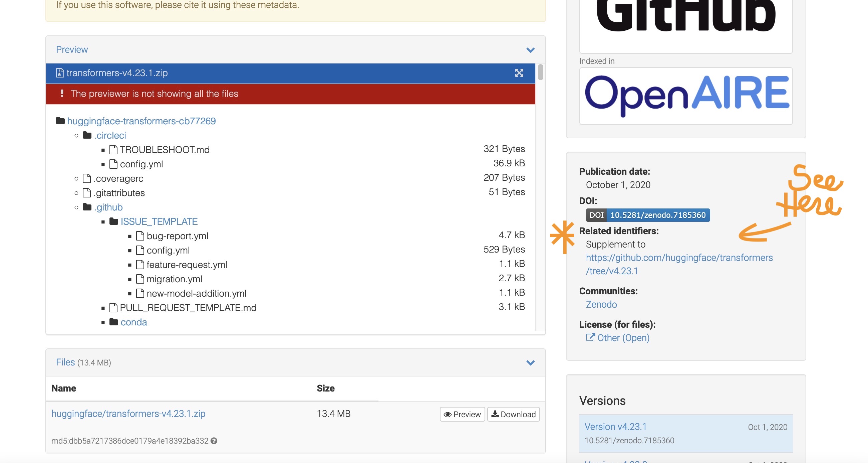
Task: Click the question mark icon next to the md5 checksum
Action: click(214, 440)
